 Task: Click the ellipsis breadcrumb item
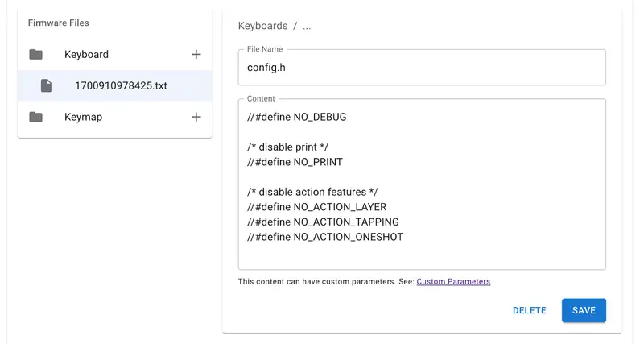pyautogui.click(x=307, y=26)
